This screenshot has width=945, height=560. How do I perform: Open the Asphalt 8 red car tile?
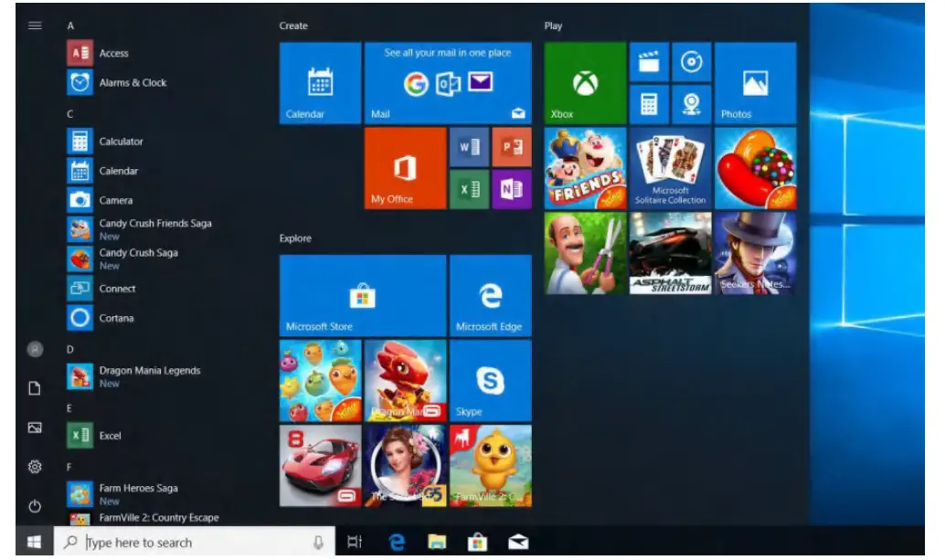(321, 466)
